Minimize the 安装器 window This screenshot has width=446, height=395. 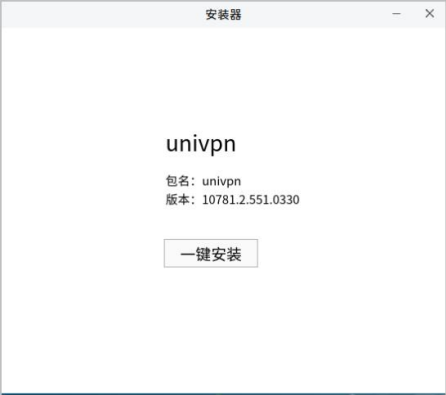point(396,14)
